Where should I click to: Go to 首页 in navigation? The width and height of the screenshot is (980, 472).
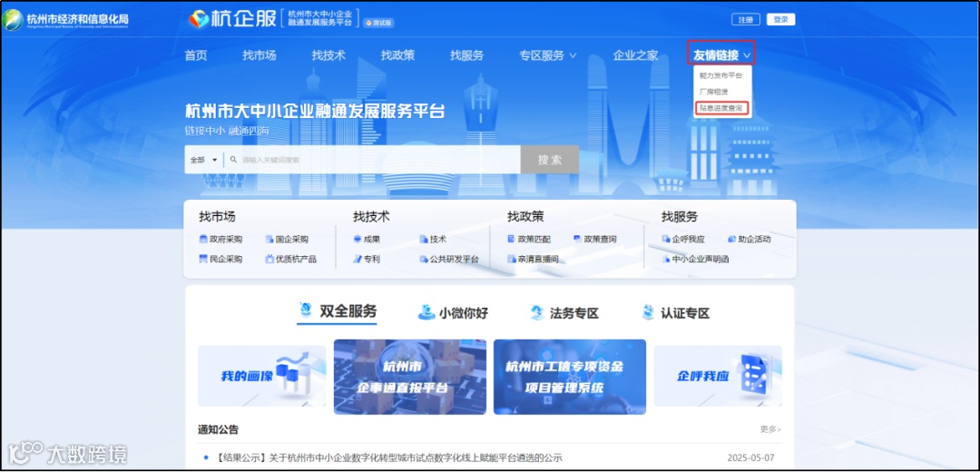click(x=196, y=55)
